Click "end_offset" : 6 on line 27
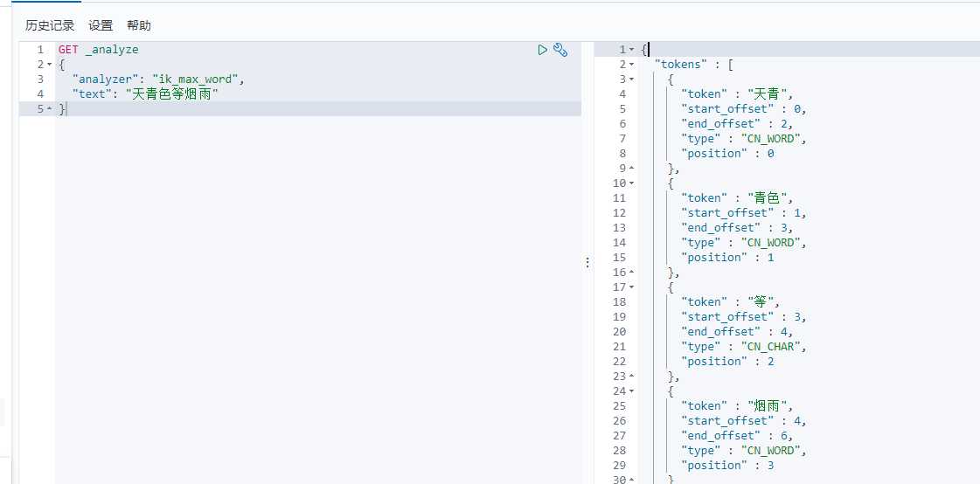The width and height of the screenshot is (980, 484). pos(736,436)
